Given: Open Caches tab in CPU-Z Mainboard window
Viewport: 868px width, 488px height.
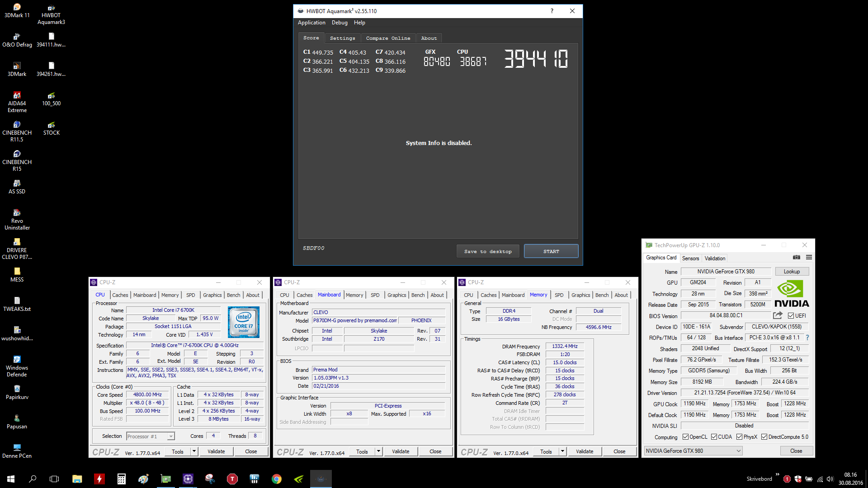Looking at the screenshot, I should click(304, 295).
